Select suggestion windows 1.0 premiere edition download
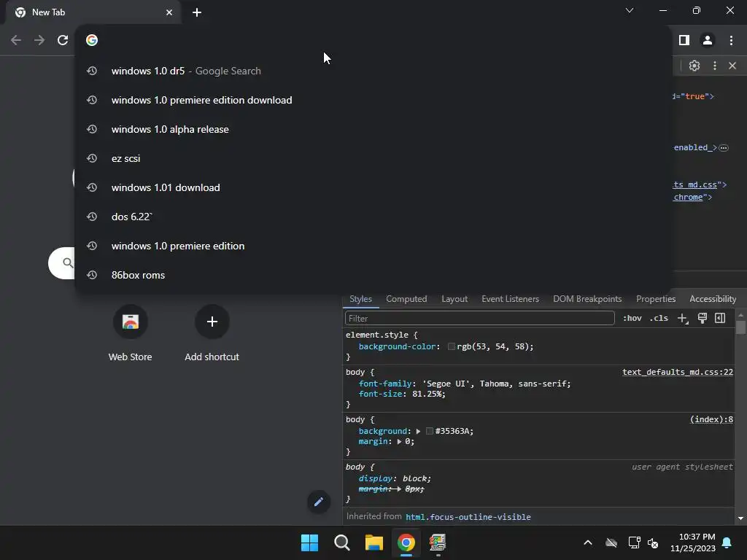747x560 pixels. [x=373, y=100]
